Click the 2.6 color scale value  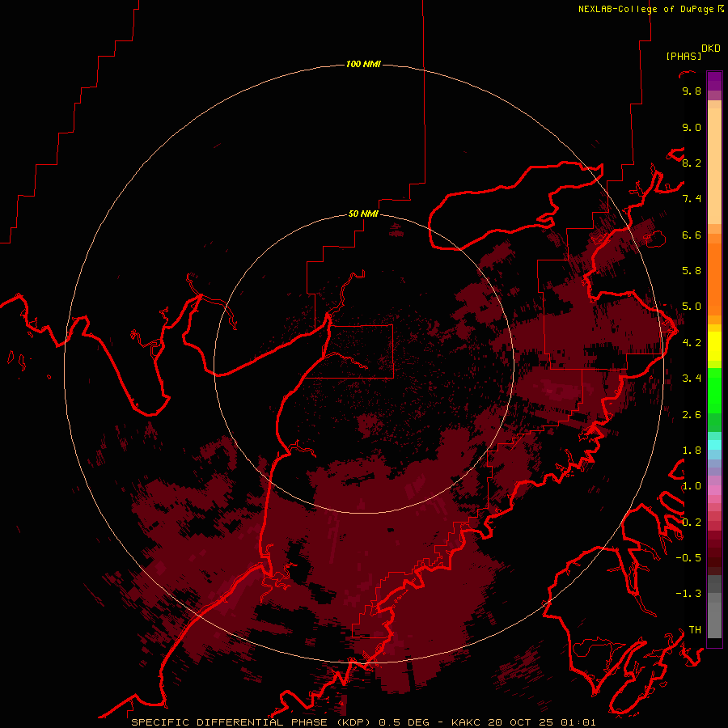[692, 415]
